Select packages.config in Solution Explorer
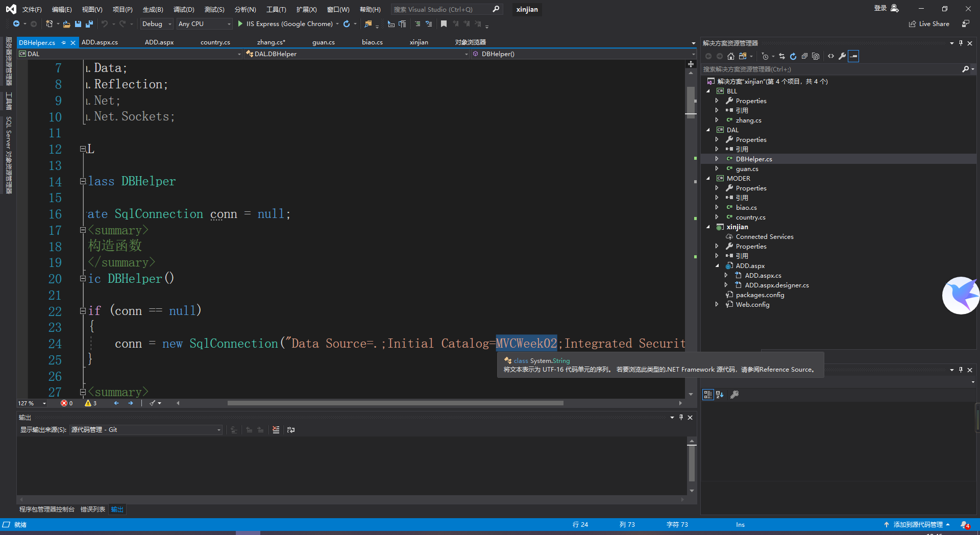The image size is (980, 535). pos(760,295)
